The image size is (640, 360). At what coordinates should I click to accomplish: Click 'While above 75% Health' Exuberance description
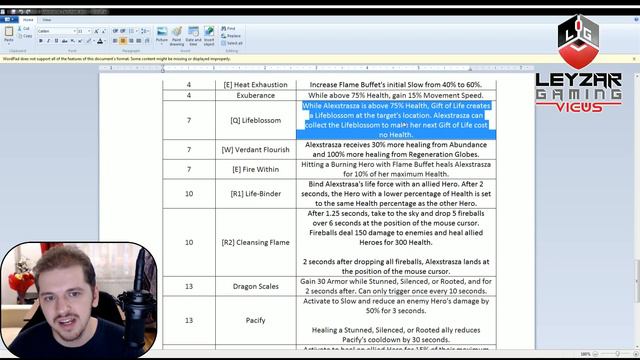pyautogui.click(x=396, y=96)
